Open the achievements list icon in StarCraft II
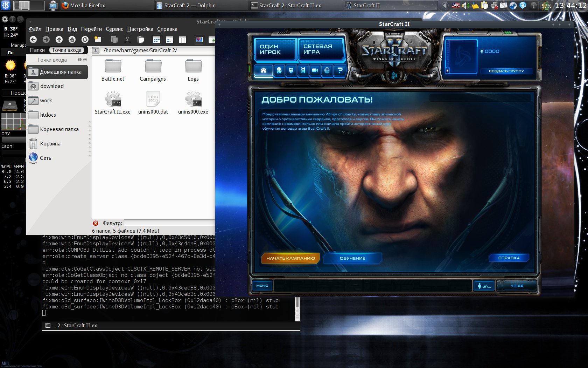588x368 pixels. pyautogui.click(x=303, y=70)
